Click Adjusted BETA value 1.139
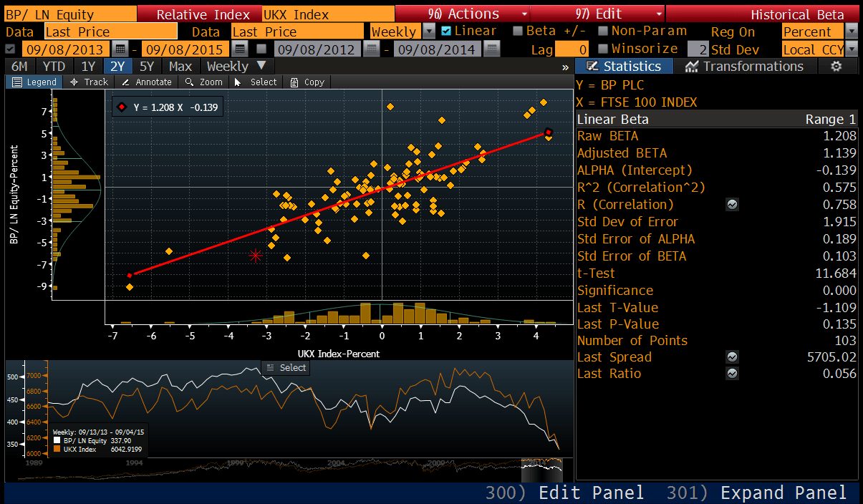This screenshot has height=504, width=863. tap(839, 153)
